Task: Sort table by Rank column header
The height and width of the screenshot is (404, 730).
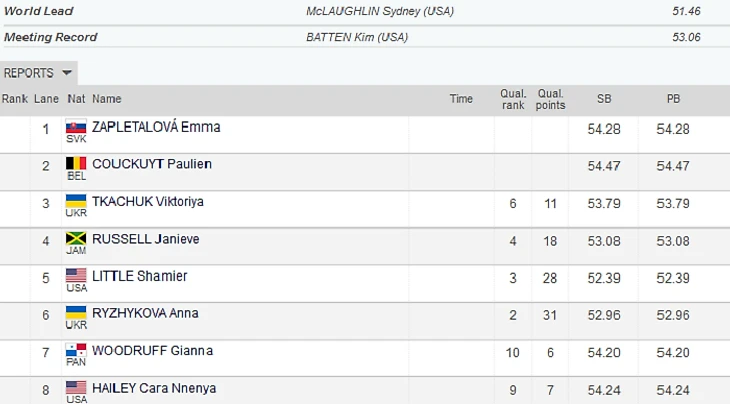Action: coord(15,99)
